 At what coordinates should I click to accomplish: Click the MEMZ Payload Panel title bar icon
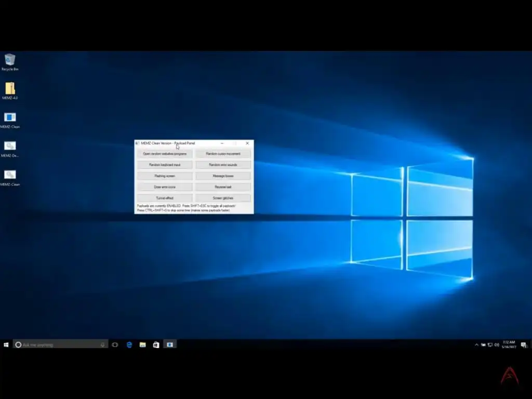coord(137,143)
